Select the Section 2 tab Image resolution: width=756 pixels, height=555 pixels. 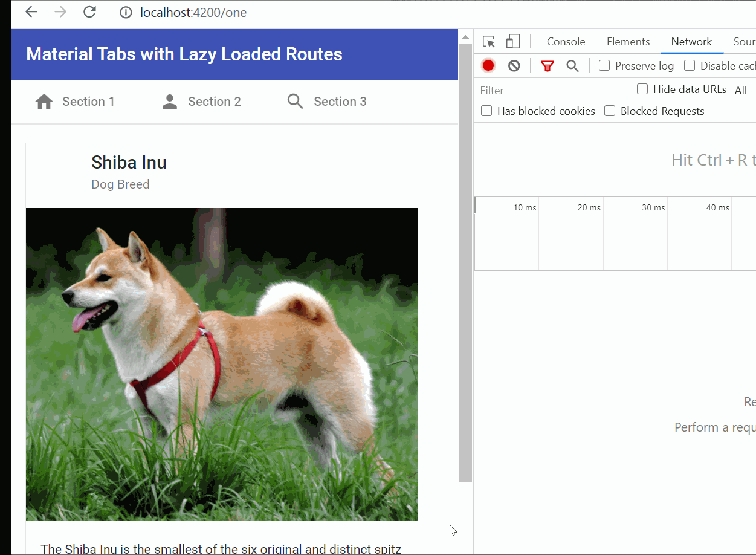point(202,102)
